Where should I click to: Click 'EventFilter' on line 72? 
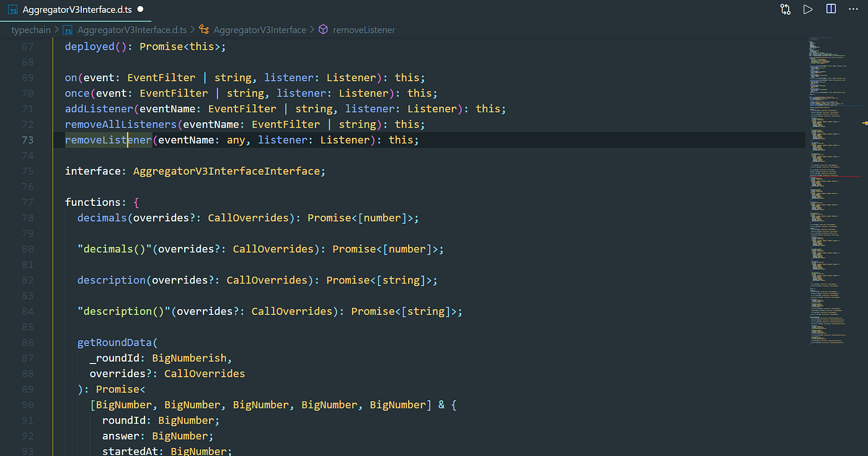(x=286, y=125)
